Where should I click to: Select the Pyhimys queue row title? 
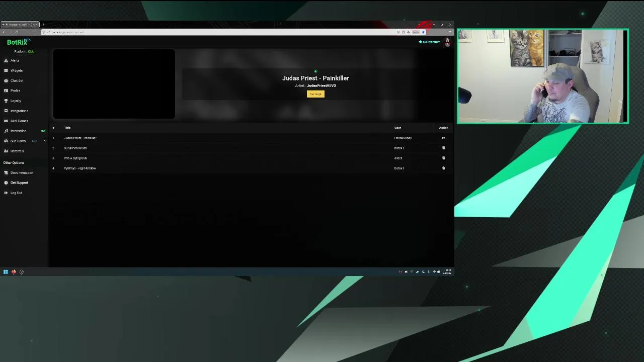click(x=80, y=168)
